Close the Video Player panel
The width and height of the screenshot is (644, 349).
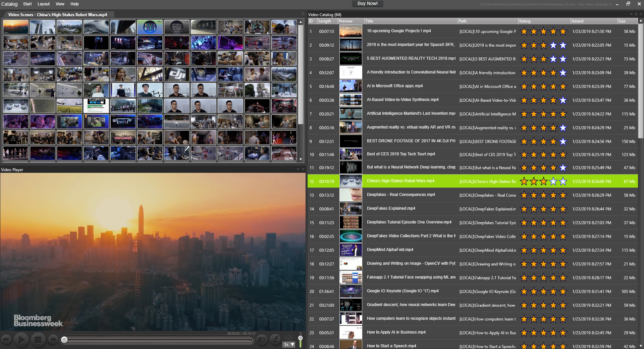coord(303,169)
